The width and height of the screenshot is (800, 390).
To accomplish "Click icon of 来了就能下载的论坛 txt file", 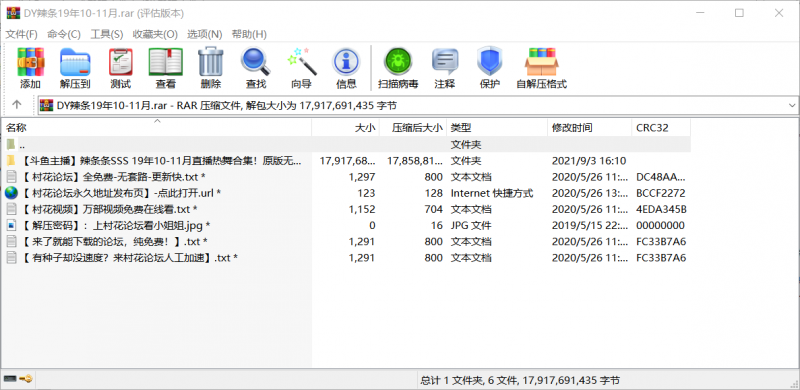I will [x=11, y=241].
